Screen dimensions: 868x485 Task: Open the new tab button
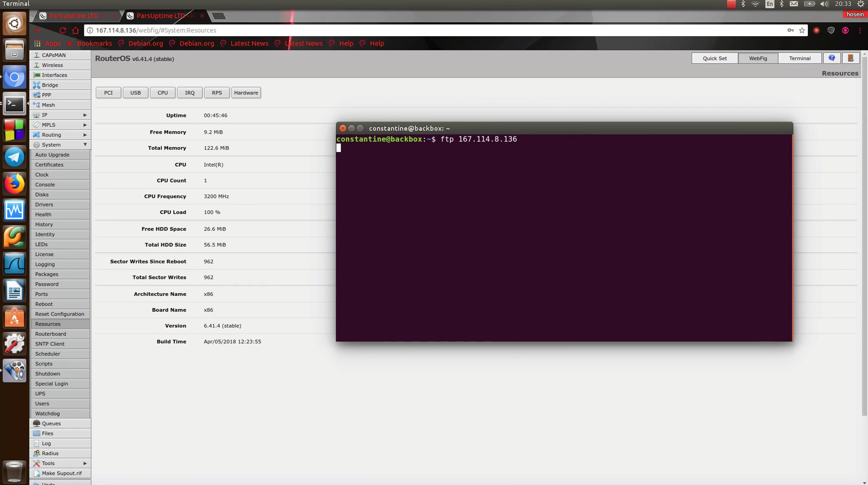[218, 16]
